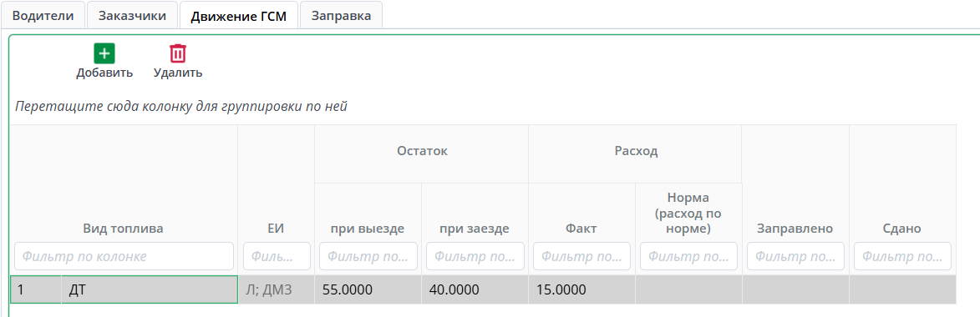Focus the Вид топлива column filter field
Screen dimensions: 980x317
[124, 256]
